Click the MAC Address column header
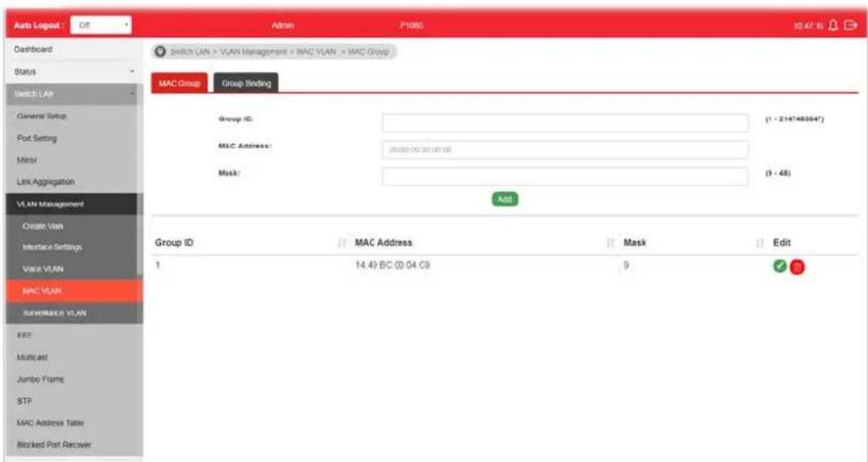Image resolution: width=868 pixels, height=462 pixels. point(384,243)
